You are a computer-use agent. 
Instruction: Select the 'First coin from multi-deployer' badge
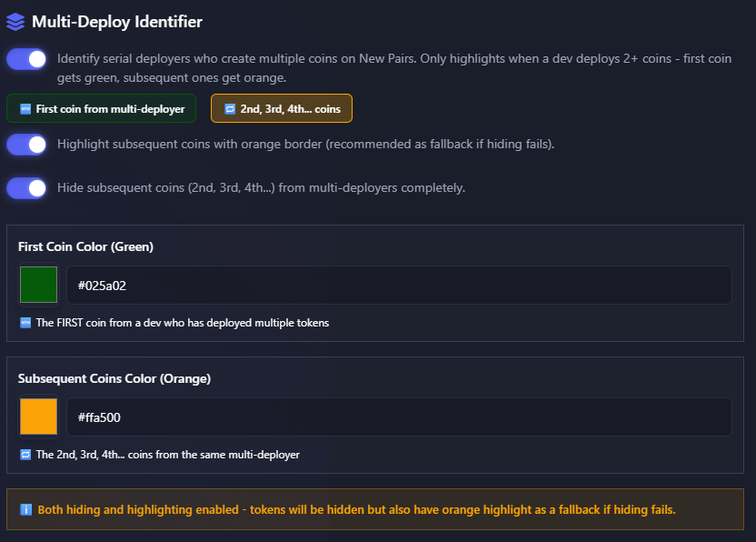coord(101,107)
